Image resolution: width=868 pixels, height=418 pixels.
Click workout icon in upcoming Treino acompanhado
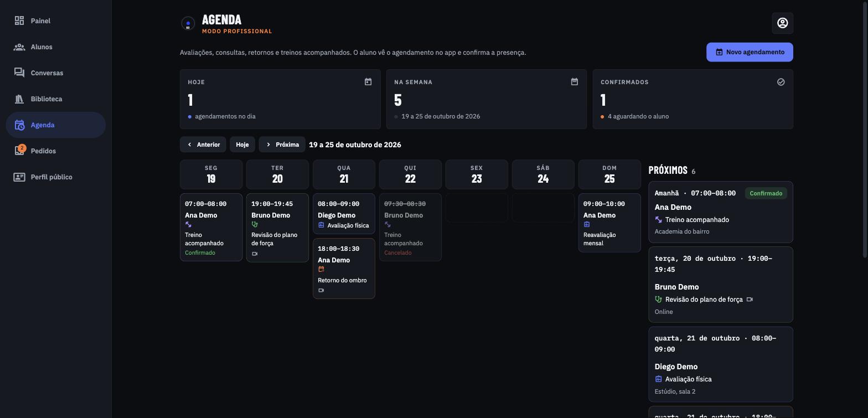[x=658, y=220]
